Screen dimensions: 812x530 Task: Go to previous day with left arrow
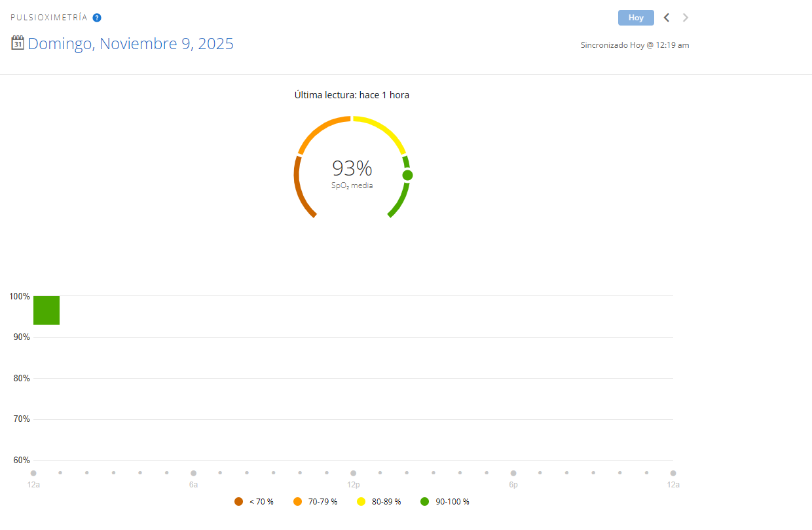[667, 18]
